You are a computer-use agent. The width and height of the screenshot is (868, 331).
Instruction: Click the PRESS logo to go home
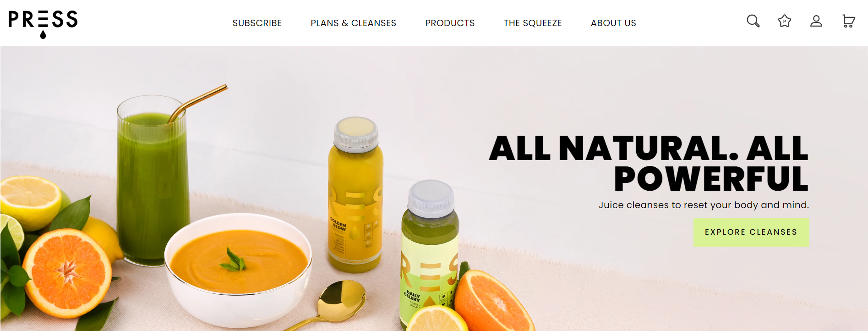[43, 24]
